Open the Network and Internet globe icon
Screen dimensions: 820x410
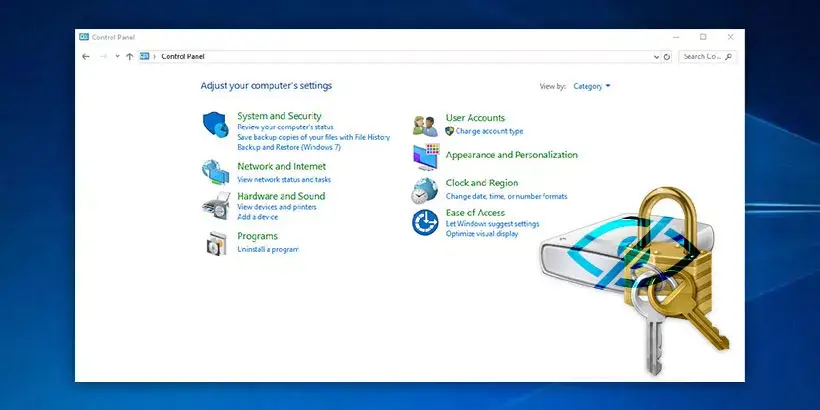pos(215,172)
